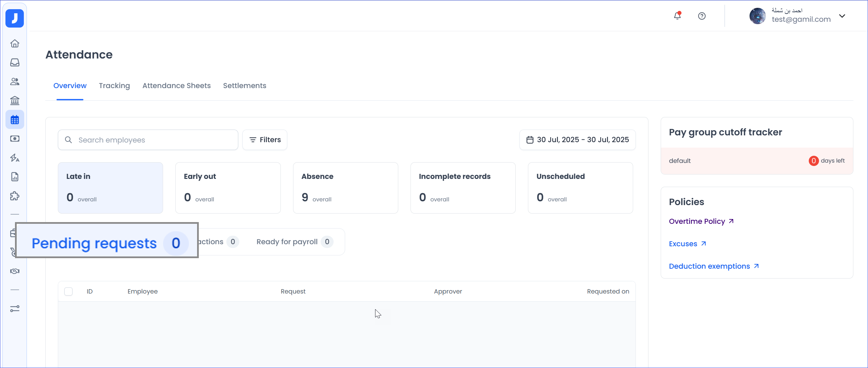Image resolution: width=868 pixels, height=368 pixels.
Task: Open the Payroll money icon in sidebar
Action: 15,139
